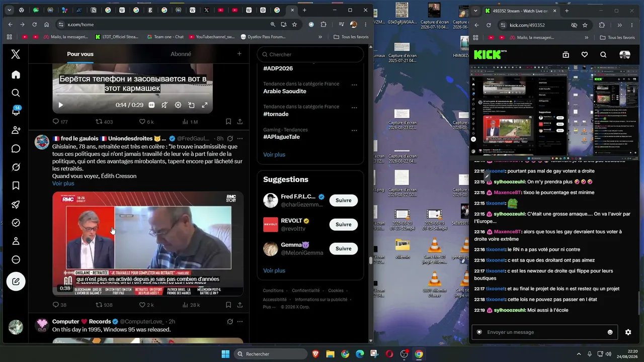Expand the post text with Voir plus
Viewport: 644px width, 362px height.
pyautogui.click(x=63, y=184)
